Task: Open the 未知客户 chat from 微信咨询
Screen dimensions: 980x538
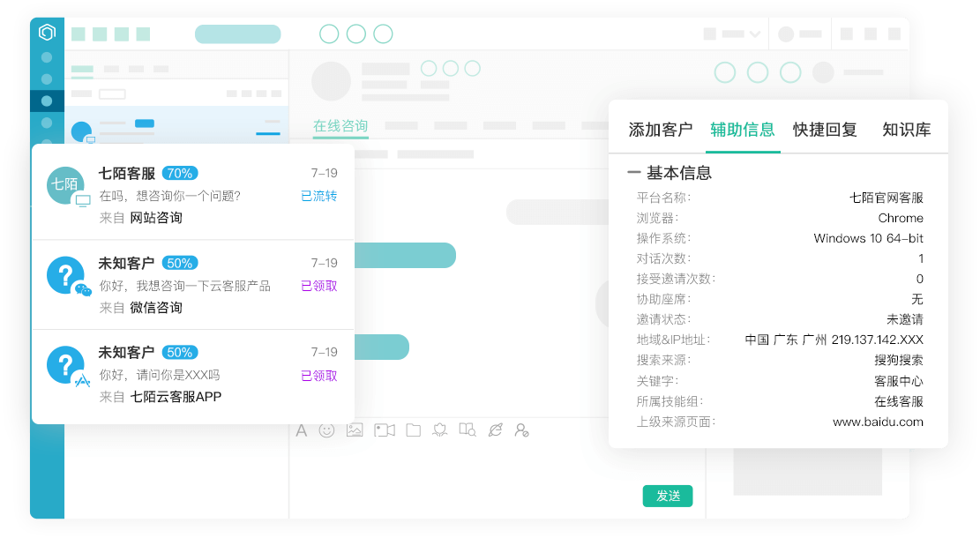Action: (193, 285)
